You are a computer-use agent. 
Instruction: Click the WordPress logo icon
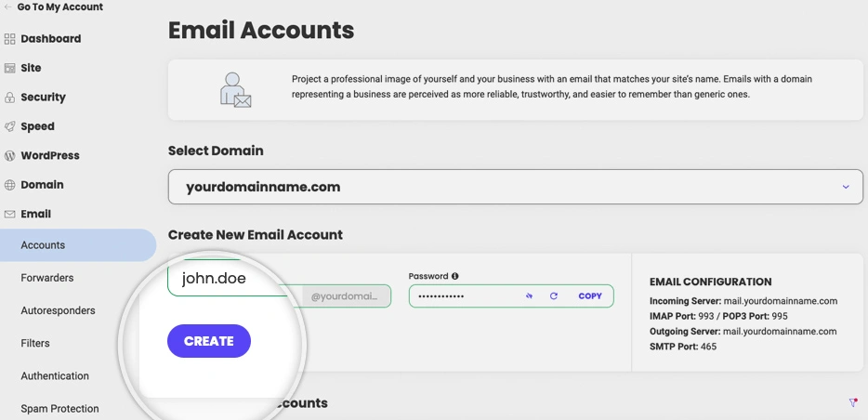point(10,156)
